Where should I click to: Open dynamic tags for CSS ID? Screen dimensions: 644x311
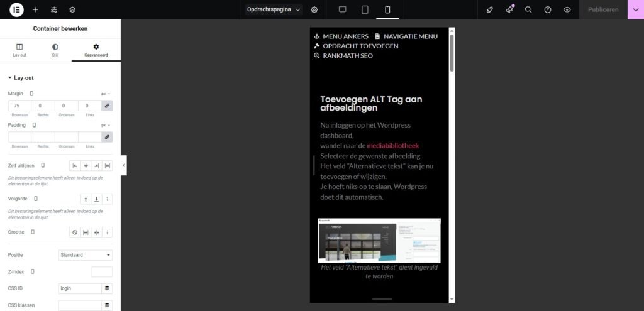pyautogui.click(x=107, y=288)
